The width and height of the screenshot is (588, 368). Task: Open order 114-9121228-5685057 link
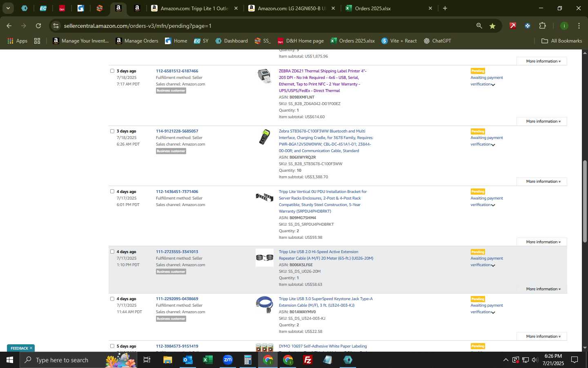[177, 131]
